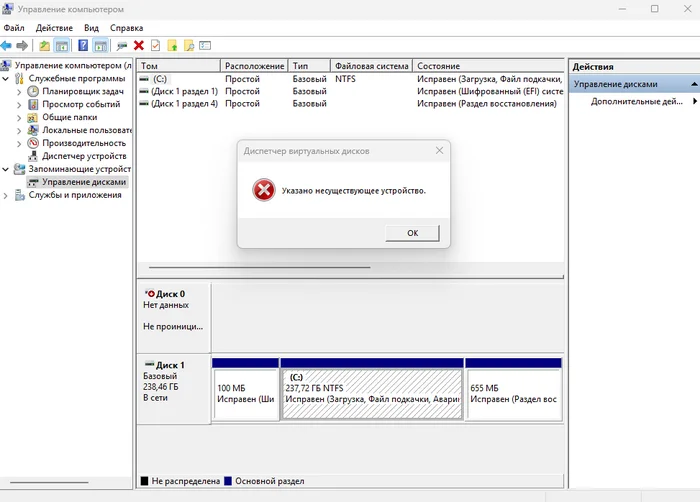Click the checkmark properties toolbar icon
The width and height of the screenshot is (700, 502).
point(155,46)
